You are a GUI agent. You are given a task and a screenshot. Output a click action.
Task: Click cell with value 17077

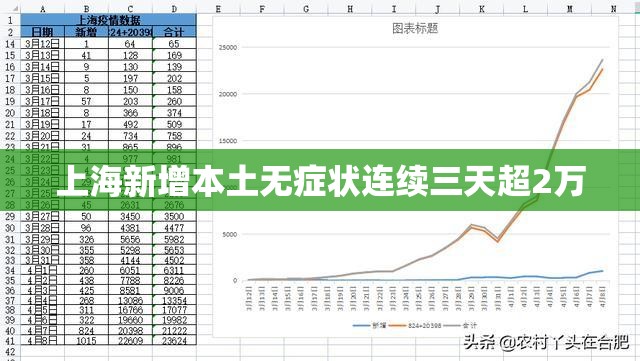[x=174, y=310]
